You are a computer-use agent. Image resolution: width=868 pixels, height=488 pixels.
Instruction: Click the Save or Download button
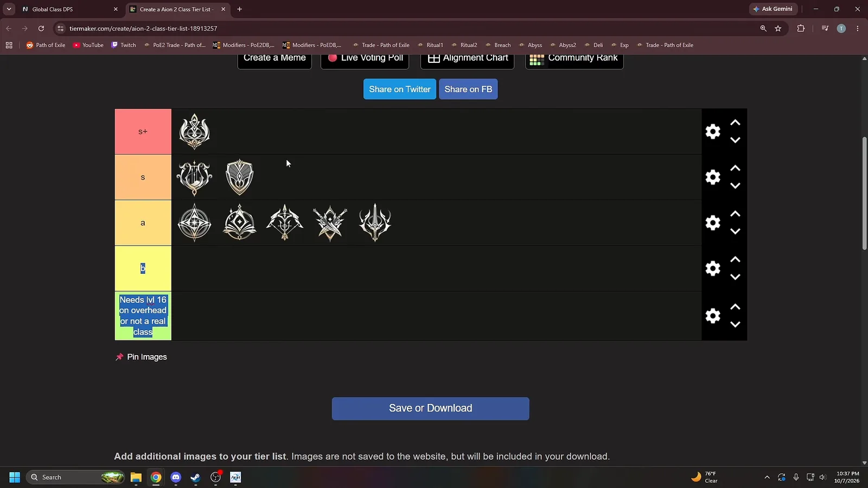coord(430,408)
